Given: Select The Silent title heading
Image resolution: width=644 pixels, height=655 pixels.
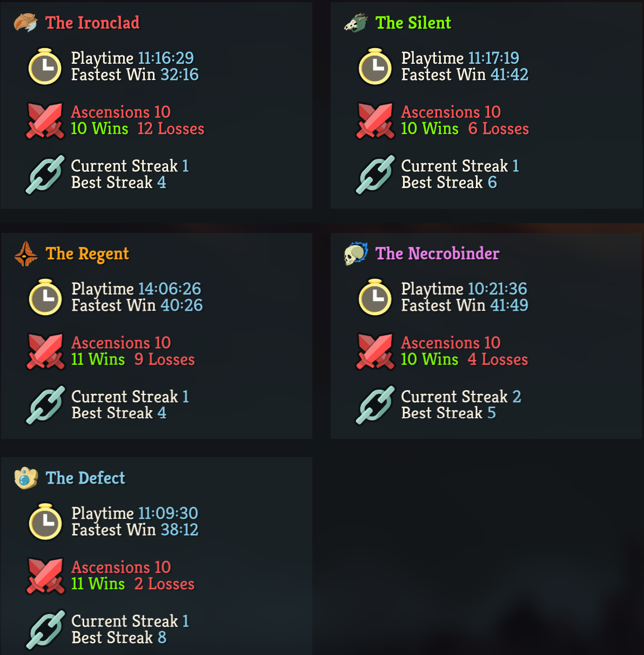Looking at the screenshot, I should (x=413, y=23).
